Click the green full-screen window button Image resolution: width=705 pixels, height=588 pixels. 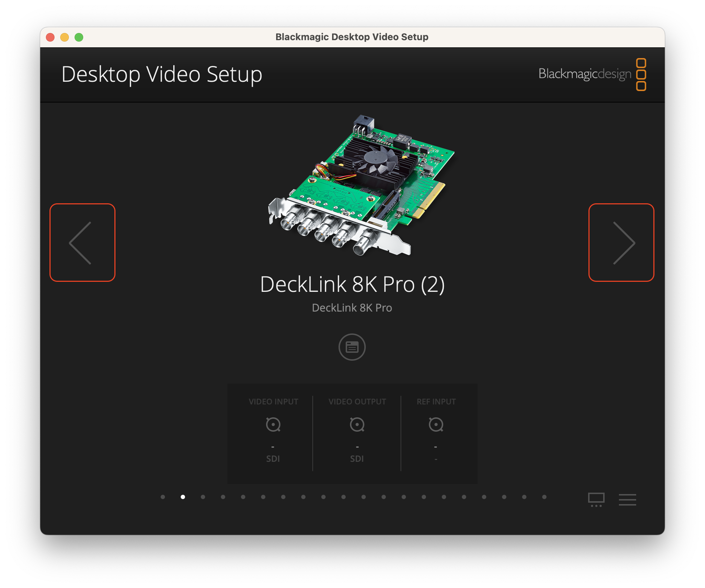79,37
